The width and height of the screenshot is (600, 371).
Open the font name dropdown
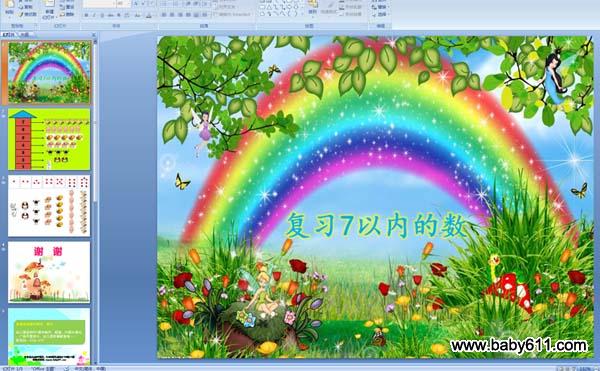click(x=99, y=3)
